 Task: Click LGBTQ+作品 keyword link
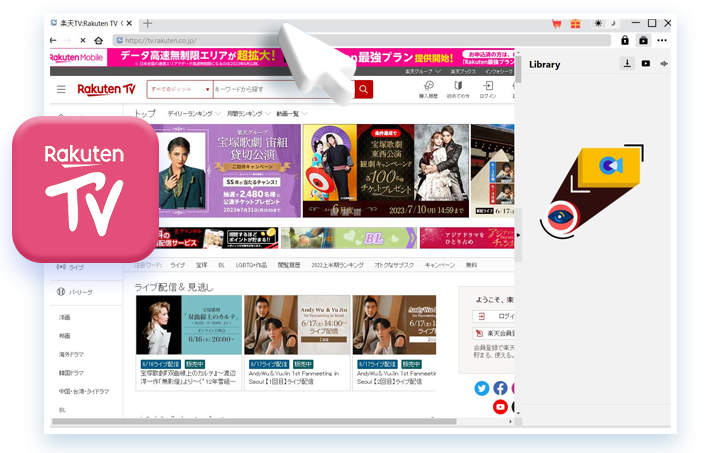[x=251, y=265]
